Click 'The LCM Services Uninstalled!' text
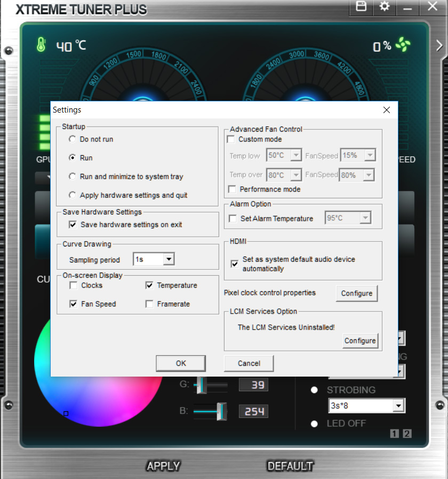The image size is (448, 479). [x=286, y=328]
